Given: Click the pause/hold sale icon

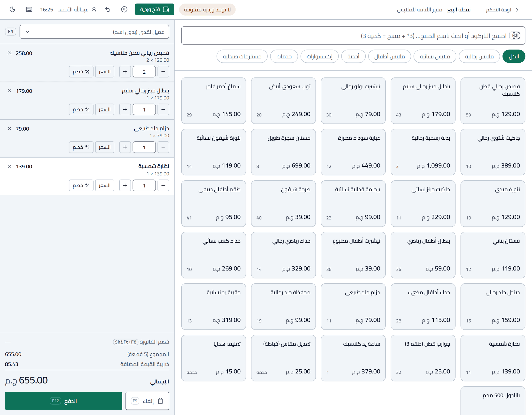Looking at the screenshot, I should (x=124, y=9).
